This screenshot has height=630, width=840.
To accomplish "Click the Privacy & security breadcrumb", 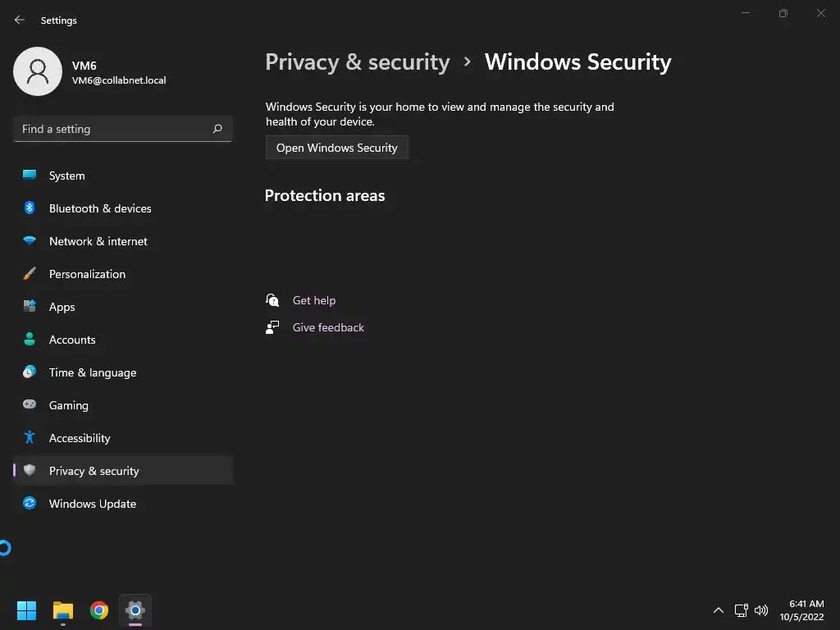I will (357, 62).
